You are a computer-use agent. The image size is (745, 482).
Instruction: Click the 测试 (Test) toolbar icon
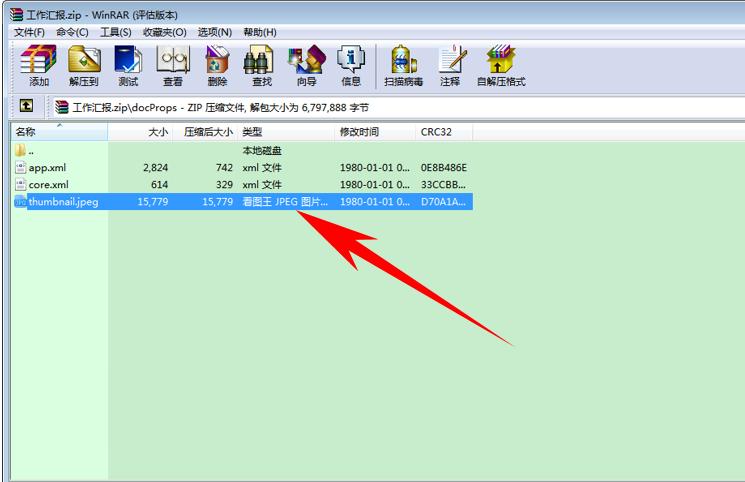(128, 59)
